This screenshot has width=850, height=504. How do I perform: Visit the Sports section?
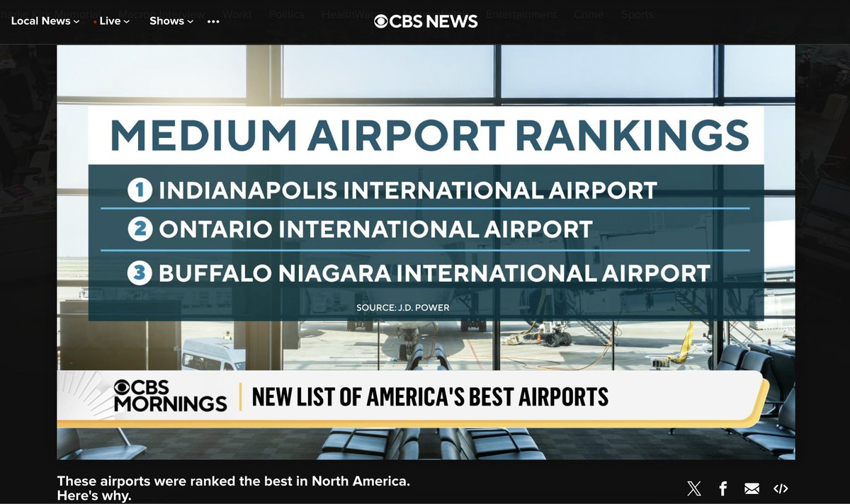click(637, 14)
